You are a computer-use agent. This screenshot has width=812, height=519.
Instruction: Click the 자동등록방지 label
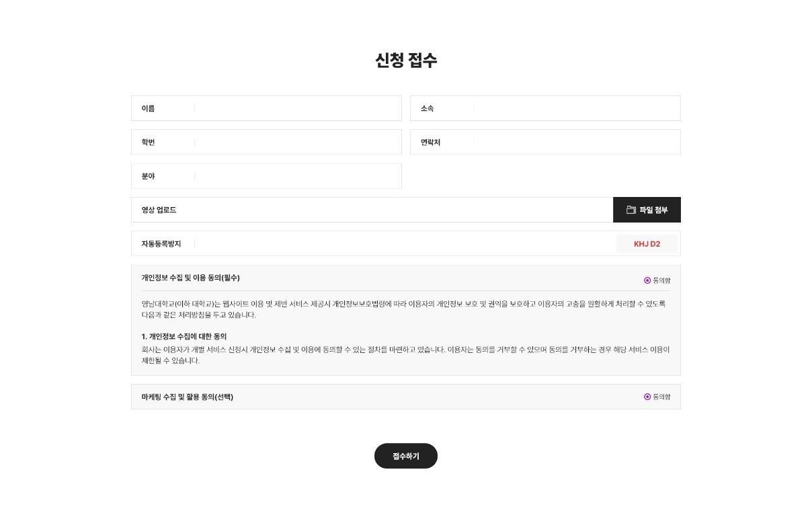click(161, 243)
